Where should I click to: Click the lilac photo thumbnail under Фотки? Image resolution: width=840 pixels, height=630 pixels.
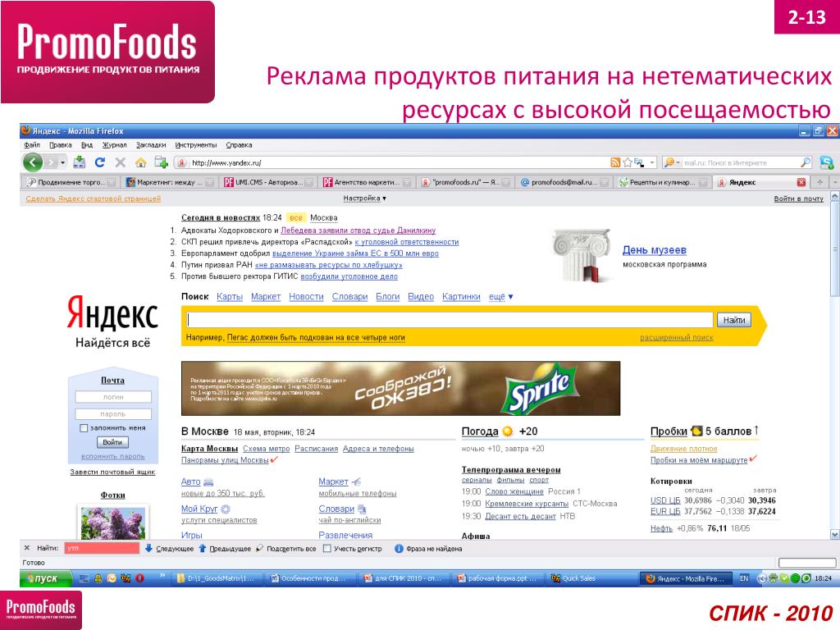(112, 523)
